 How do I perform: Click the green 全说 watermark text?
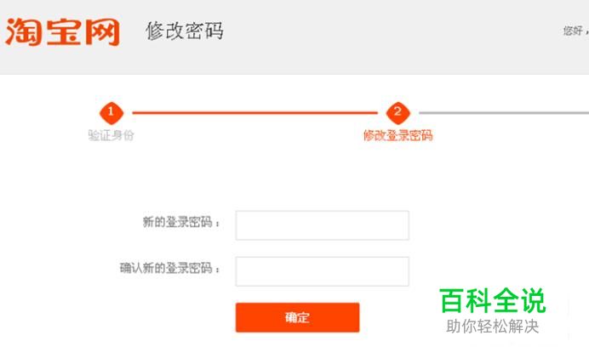[x=519, y=301]
